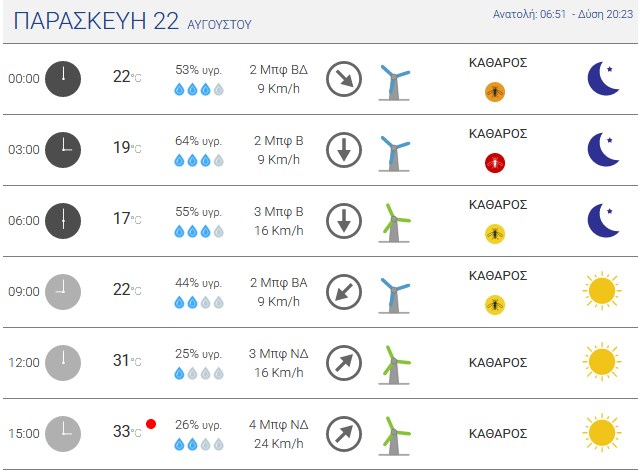
Task: Click the red mosquito icon at 03:00
Action: (495, 163)
